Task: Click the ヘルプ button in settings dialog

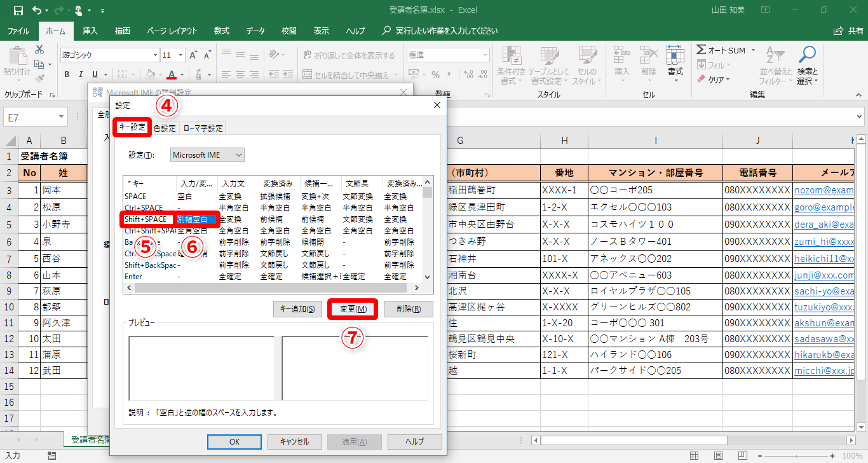Action: [x=414, y=442]
